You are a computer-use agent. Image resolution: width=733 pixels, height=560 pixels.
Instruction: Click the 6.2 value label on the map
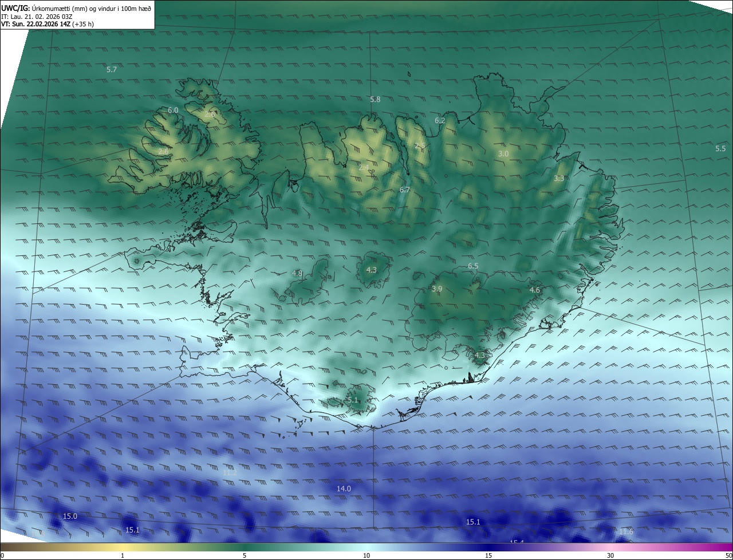440,120
